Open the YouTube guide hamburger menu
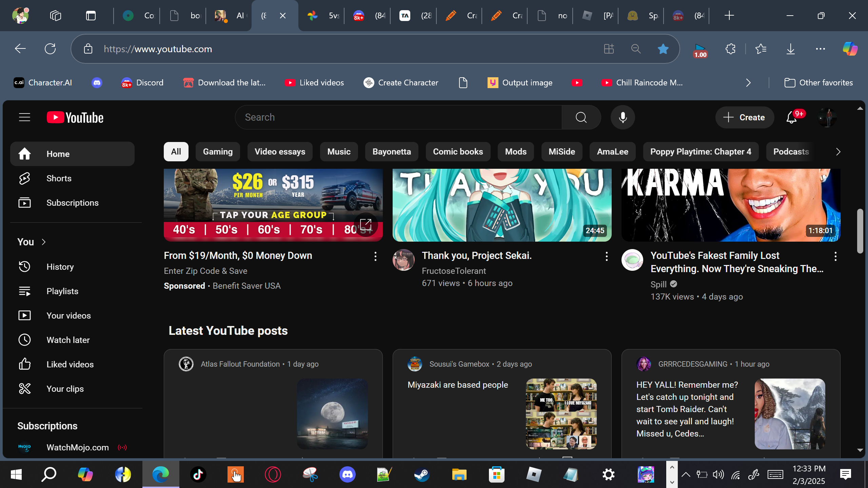The image size is (868, 488). (24, 117)
